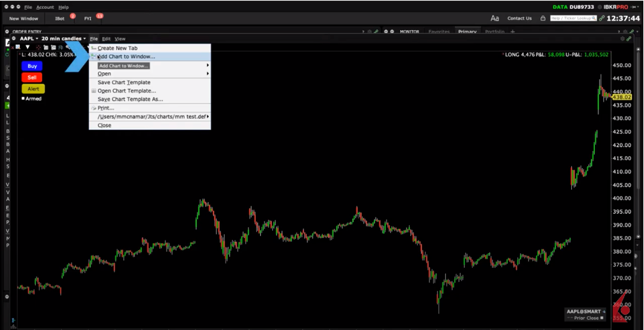Click the Add Chart to Window icon
Image resolution: width=644 pixels, height=330 pixels.
93,57
